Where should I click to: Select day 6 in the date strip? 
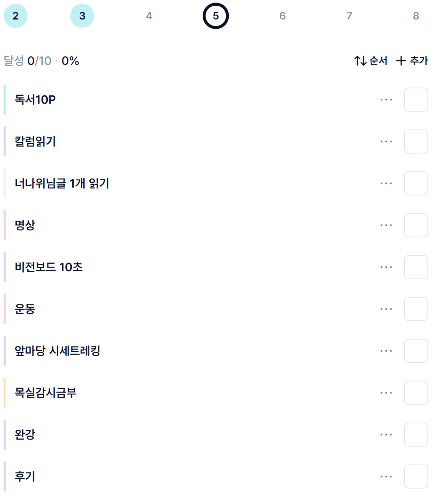point(282,16)
